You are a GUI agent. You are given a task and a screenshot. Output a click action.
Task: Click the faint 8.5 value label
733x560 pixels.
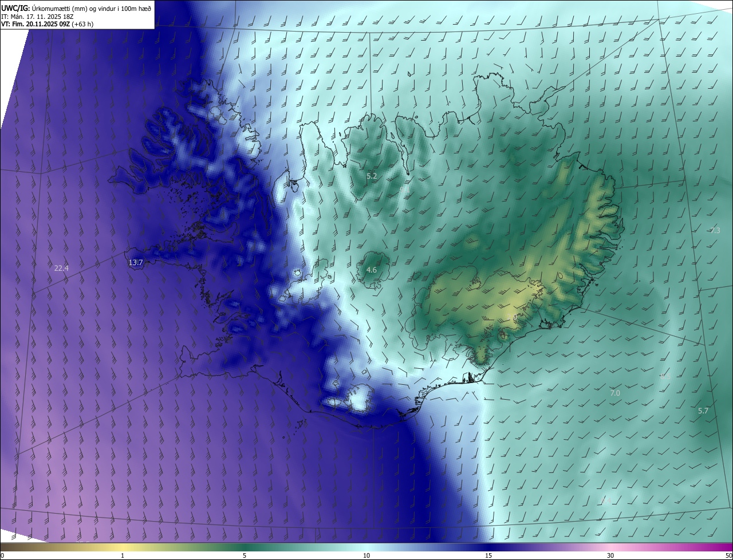coord(665,377)
